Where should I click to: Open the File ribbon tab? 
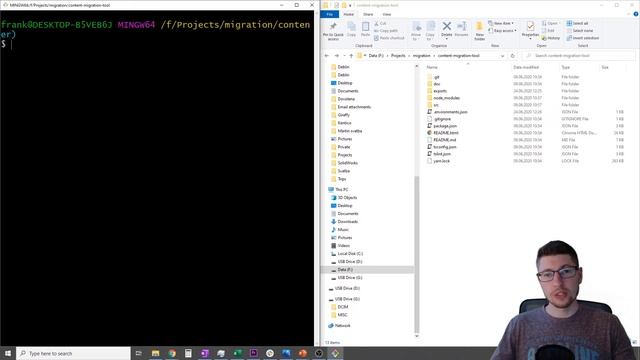(329, 14)
